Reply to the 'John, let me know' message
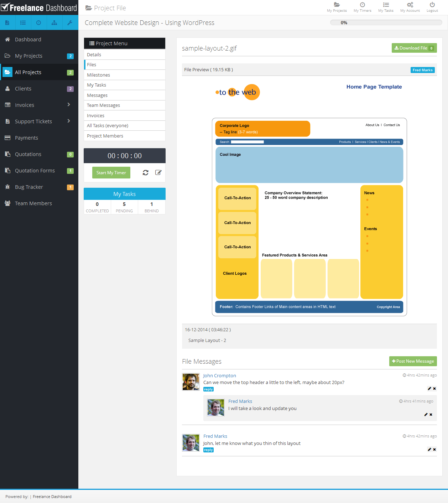Image resolution: width=448 pixels, height=503 pixels. tap(208, 450)
